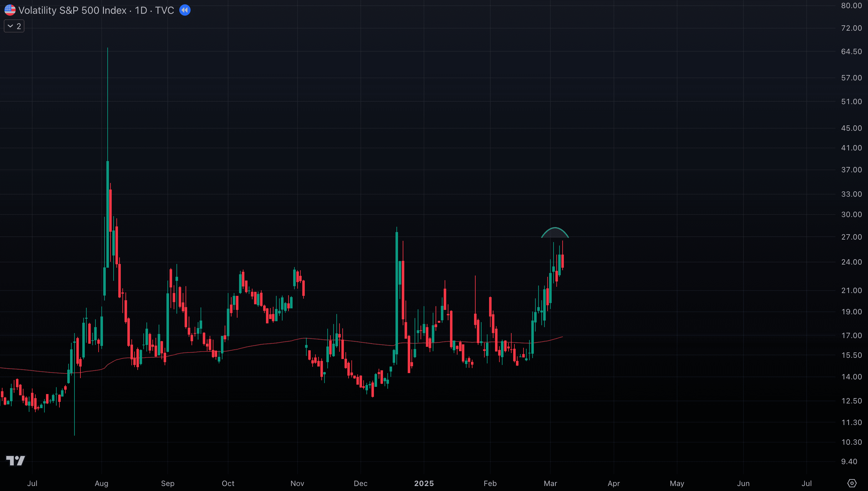Screen dimensions: 868x491
Task: Click the latest red candle in March
Action: 562,261
